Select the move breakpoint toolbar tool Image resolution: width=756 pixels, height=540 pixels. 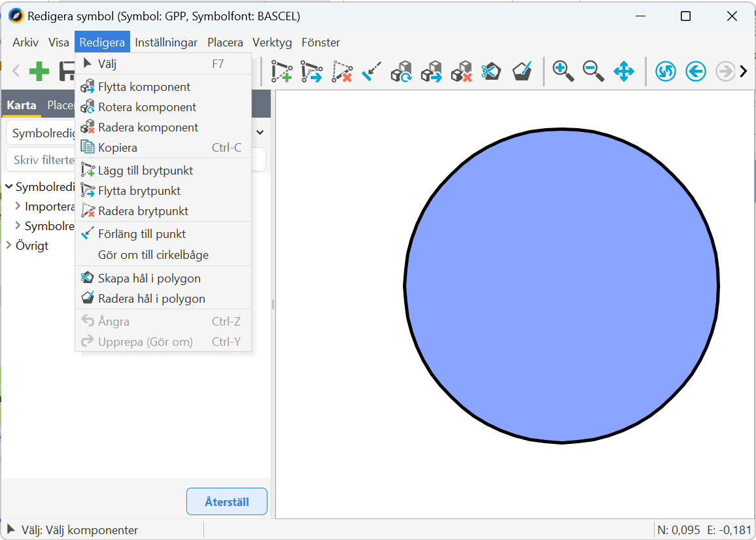pyautogui.click(x=311, y=71)
